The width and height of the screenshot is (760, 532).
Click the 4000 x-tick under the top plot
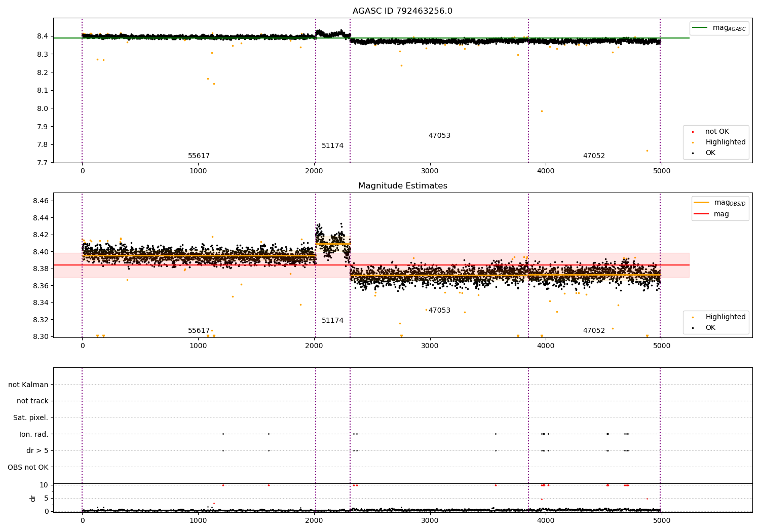546,171
